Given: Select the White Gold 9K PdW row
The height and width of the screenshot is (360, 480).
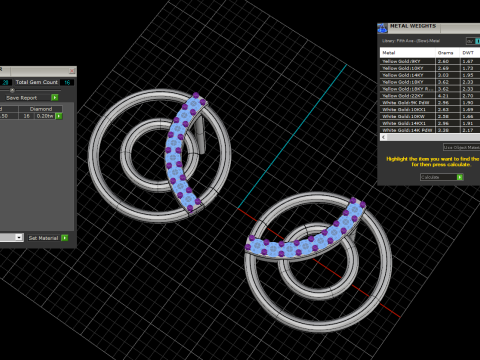Looking at the screenshot, I should (430, 103).
